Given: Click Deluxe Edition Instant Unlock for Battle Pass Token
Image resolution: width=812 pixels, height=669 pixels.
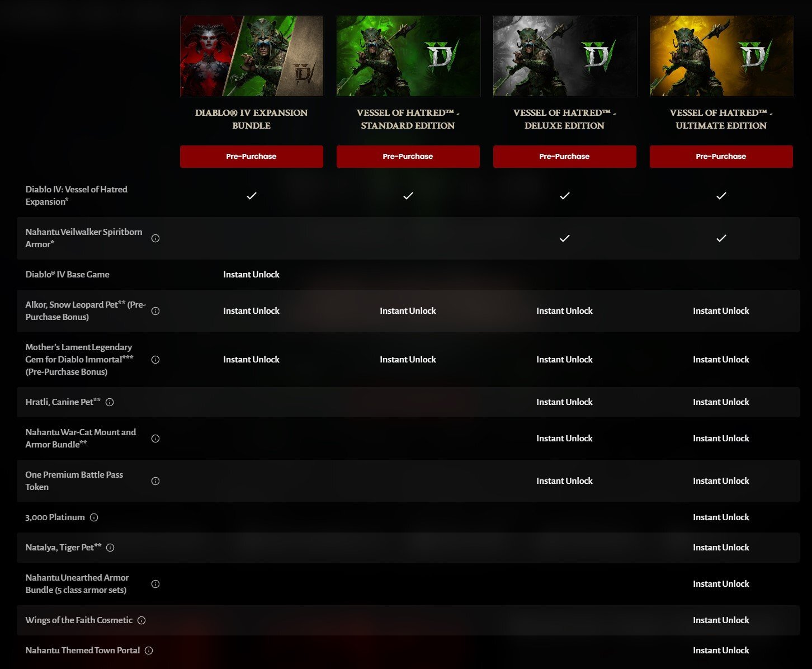Looking at the screenshot, I should tap(565, 481).
